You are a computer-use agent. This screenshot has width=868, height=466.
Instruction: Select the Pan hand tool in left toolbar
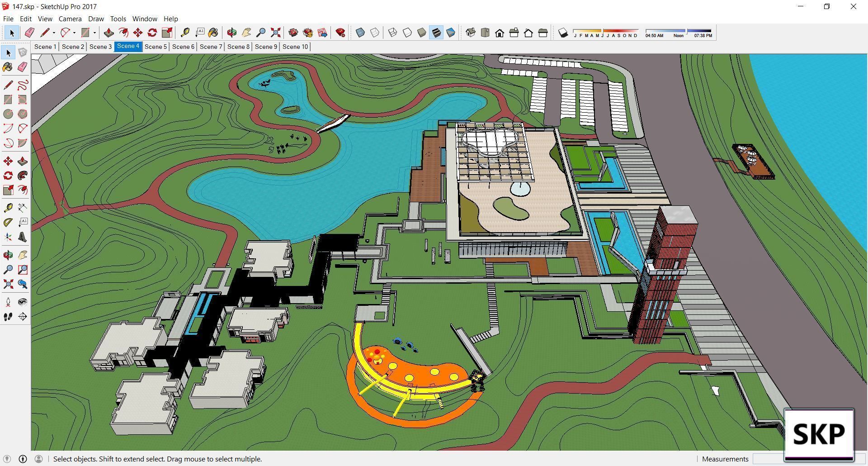(23, 255)
